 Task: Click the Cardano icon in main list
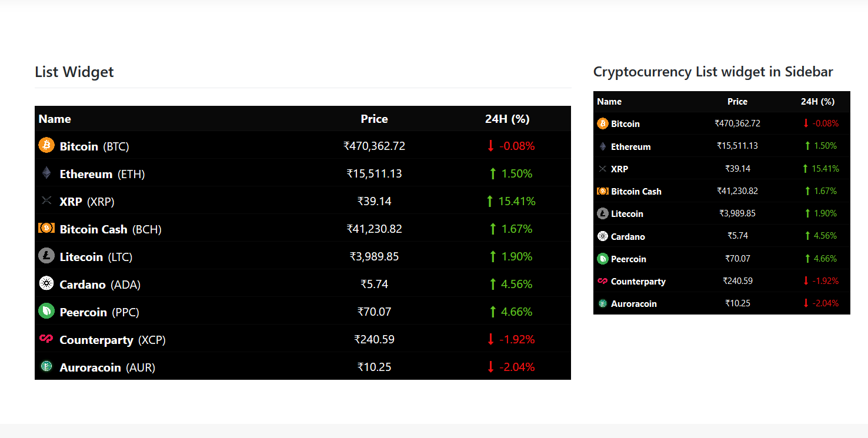click(46, 283)
